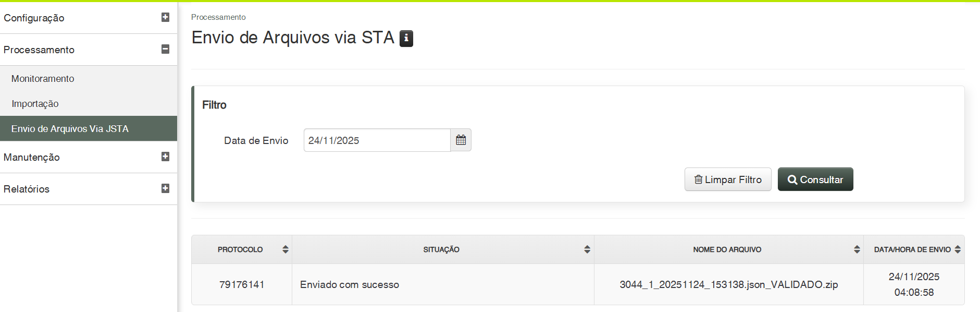Expand the Relatórios section plus icon
Image resolution: width=980 pixels, height=312 pixels.
(165, 188)
